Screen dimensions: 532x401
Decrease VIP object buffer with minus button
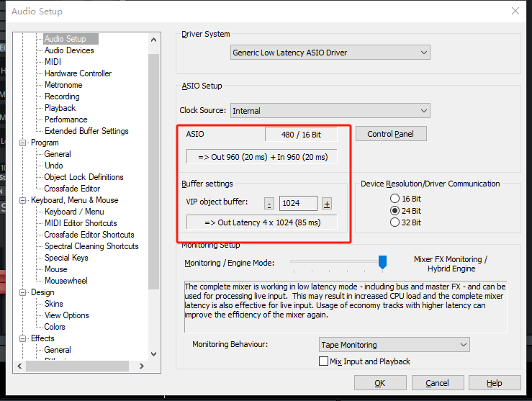269,204
